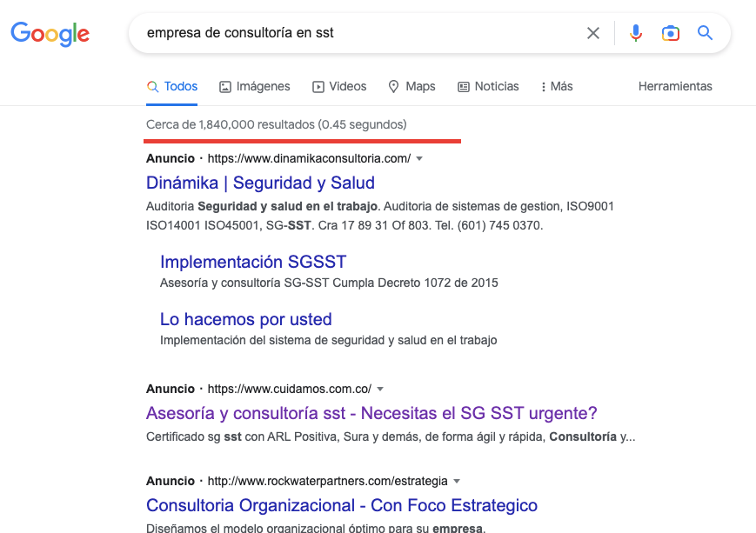Click the https://www.cuidamos.com.co/ URL text
Viewport: 756px width, 533px height.
click(290, 389)
